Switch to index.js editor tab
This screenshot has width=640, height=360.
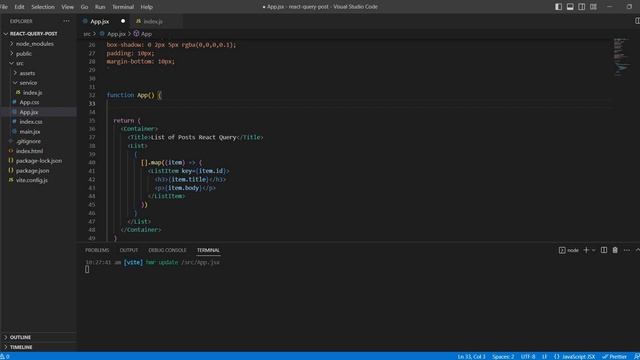tap(153, 21)
